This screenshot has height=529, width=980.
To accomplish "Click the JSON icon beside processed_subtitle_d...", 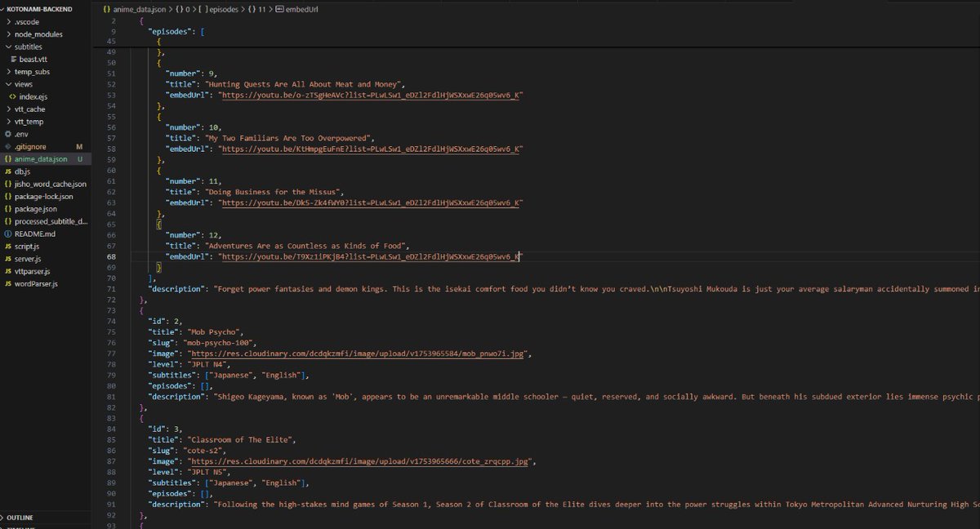I will (8, 221).
